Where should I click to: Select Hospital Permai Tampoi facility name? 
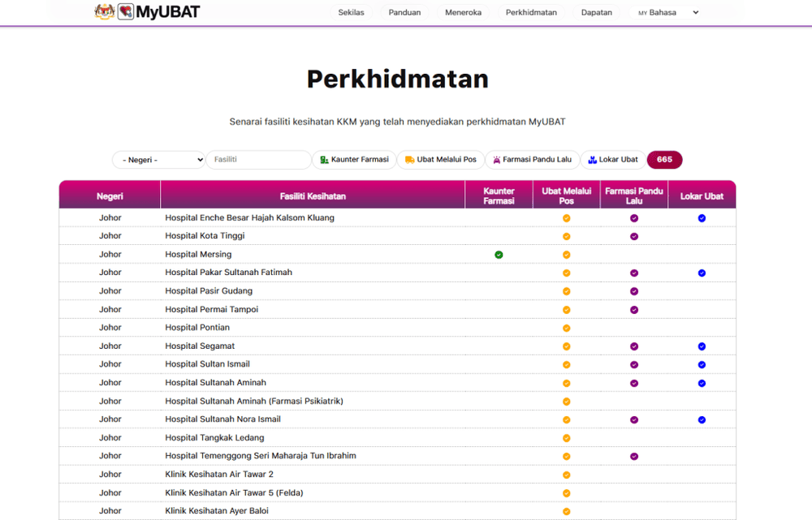pyautogui.click(x=211, y=309)
